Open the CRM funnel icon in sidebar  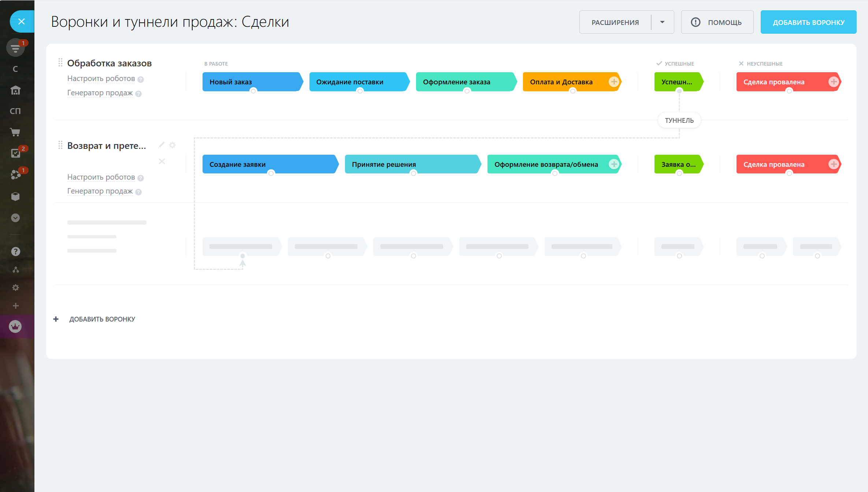tap(15, 48)
